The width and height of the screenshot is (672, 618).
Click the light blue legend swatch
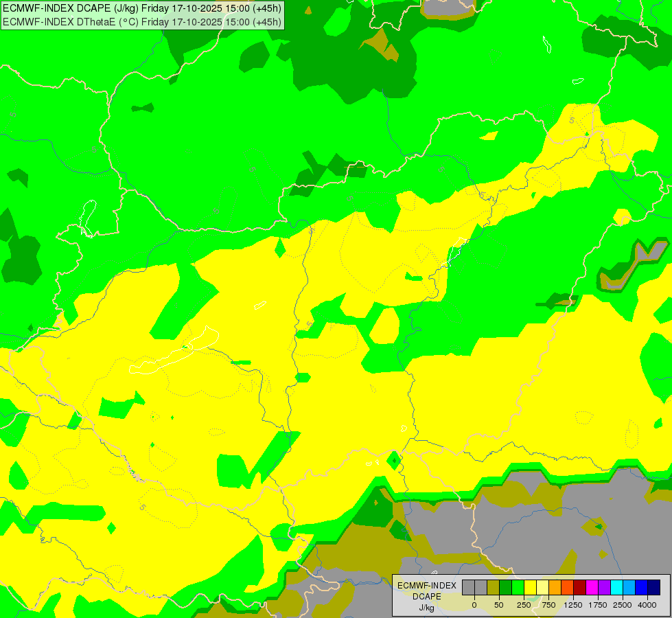629,588
